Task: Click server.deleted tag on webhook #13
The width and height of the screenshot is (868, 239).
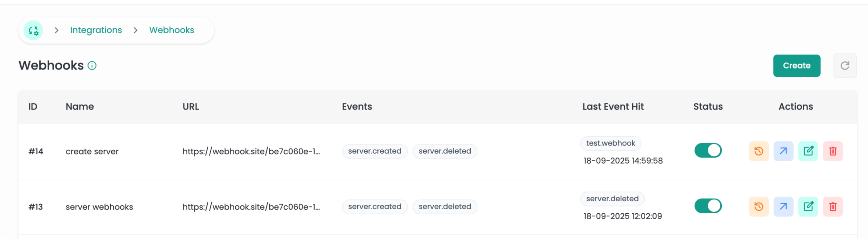Action: (445, 206)
